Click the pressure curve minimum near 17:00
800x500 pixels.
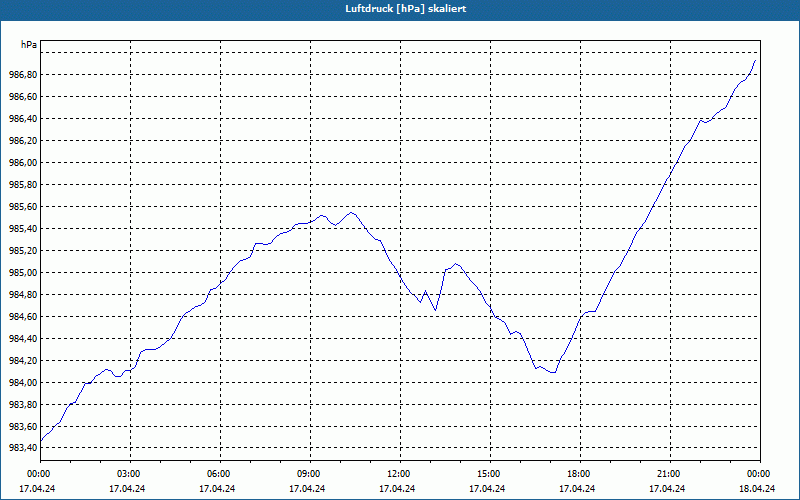pos(553,372)
